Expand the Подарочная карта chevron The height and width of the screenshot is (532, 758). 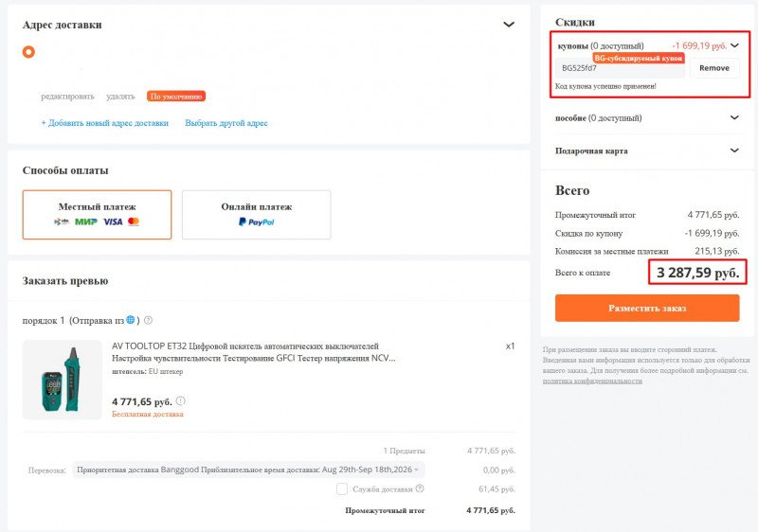(734, 151)
